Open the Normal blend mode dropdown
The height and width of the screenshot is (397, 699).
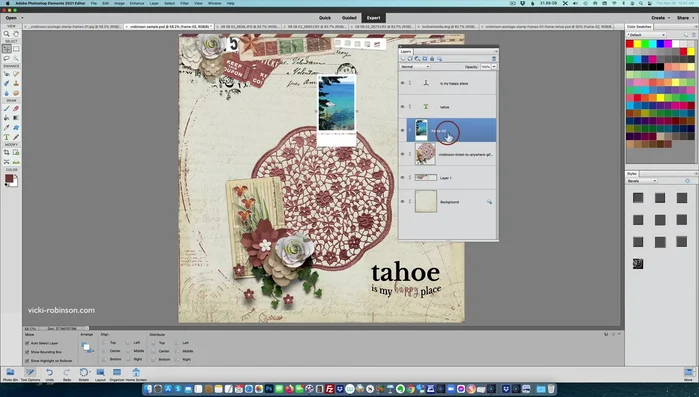click(x=415, y=66)
